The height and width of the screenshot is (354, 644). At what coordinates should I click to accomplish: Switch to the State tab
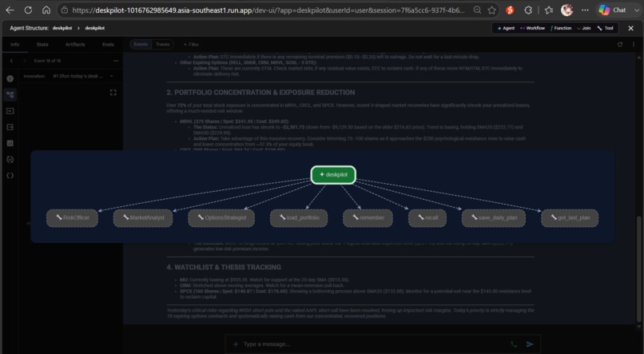[42, 45]
